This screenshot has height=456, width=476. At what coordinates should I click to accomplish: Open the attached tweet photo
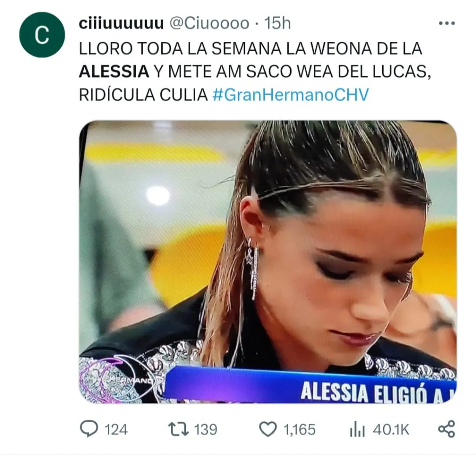[268, 262]
